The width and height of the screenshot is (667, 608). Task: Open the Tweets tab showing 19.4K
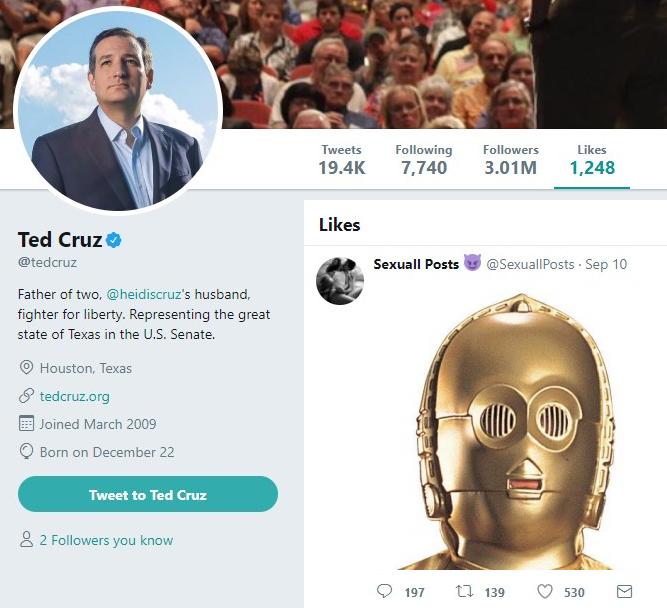[x=342, y=159]
